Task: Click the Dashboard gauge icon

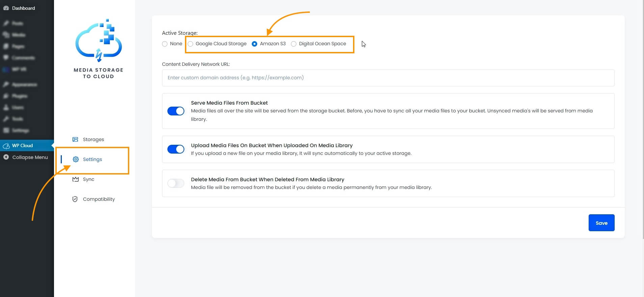Action: pos(6,8)
